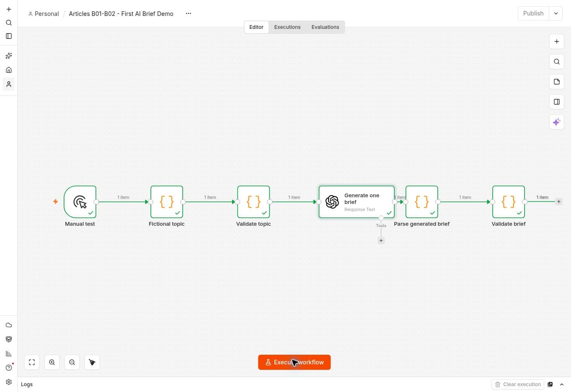Click Clear execution button
Screen dimensions: 571x392
(x=517, y=384)
